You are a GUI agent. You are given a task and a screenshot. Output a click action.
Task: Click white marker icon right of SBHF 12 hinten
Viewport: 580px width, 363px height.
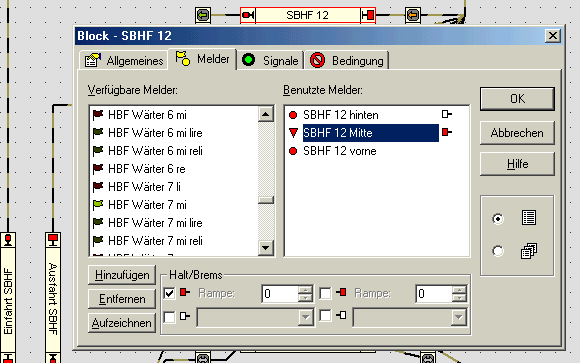447,114
